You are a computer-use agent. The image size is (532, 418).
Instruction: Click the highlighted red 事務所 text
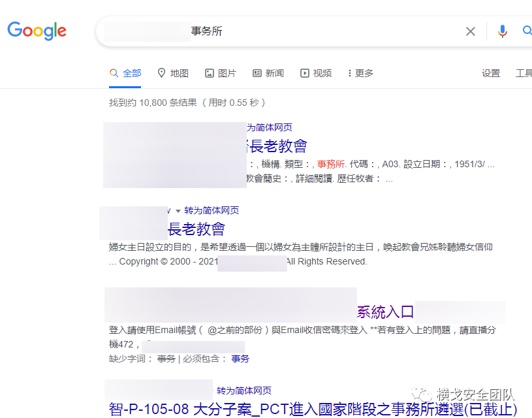point(331,165)
